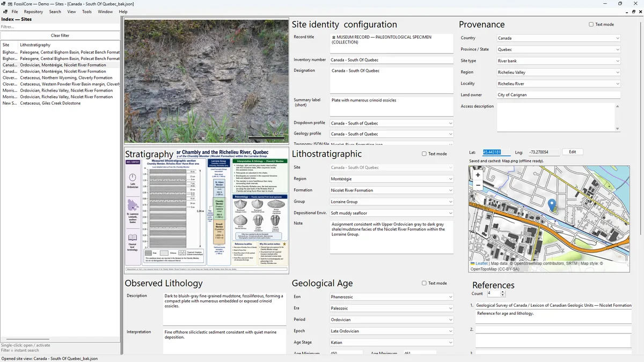The image size is (644, 362).
Task: Click the Land owner field
Action: point(559,95)
